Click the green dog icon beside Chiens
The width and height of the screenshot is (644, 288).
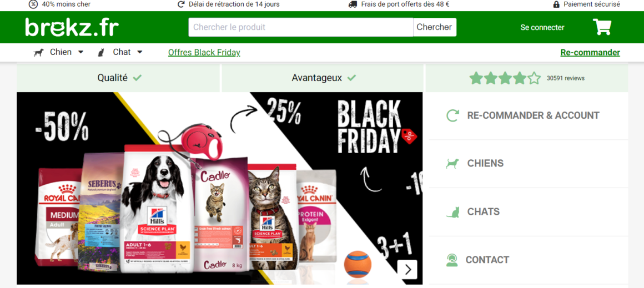452,163
